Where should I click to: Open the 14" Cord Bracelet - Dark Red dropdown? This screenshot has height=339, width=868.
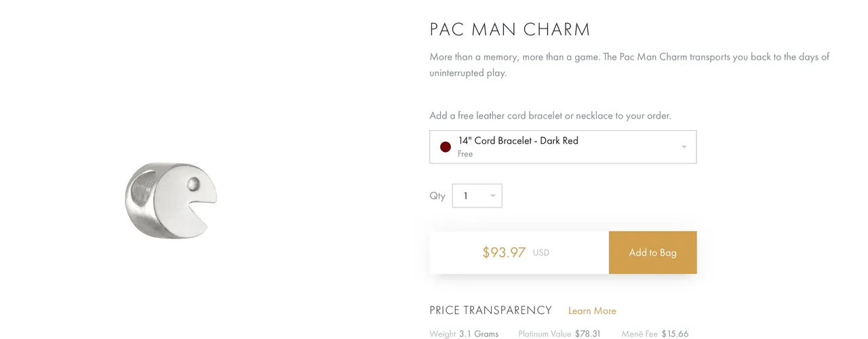pyautogui.click(x=563, y=147)
